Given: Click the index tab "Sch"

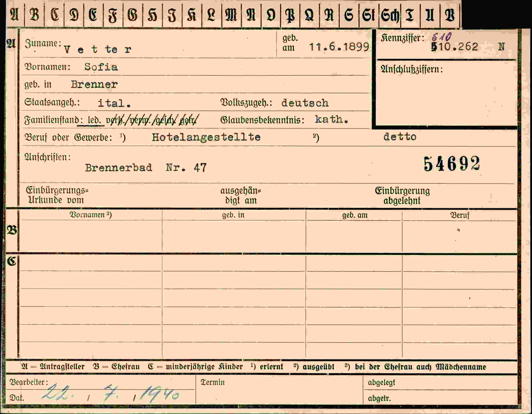Looking at the screenshot, I should [x=390, y=15].
